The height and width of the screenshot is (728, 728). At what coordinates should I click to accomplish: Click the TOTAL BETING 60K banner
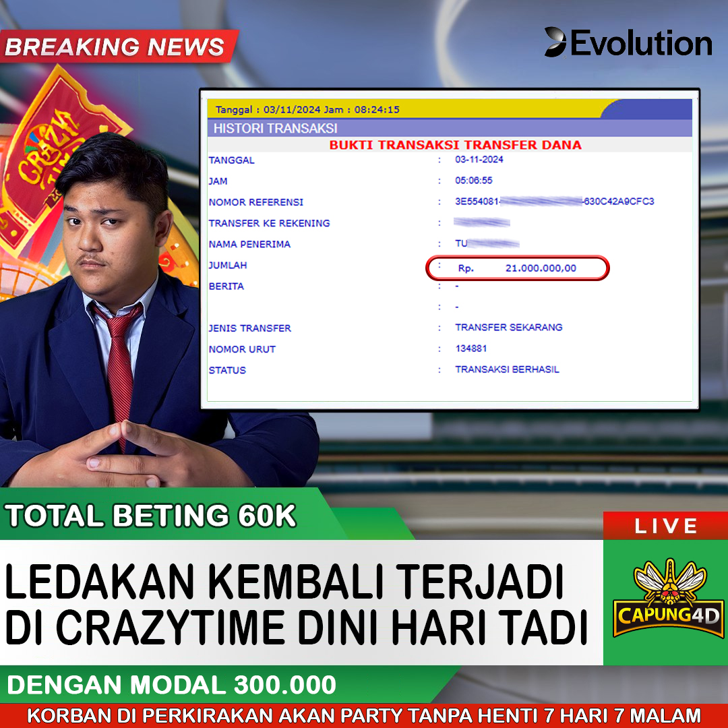(152, 516)
